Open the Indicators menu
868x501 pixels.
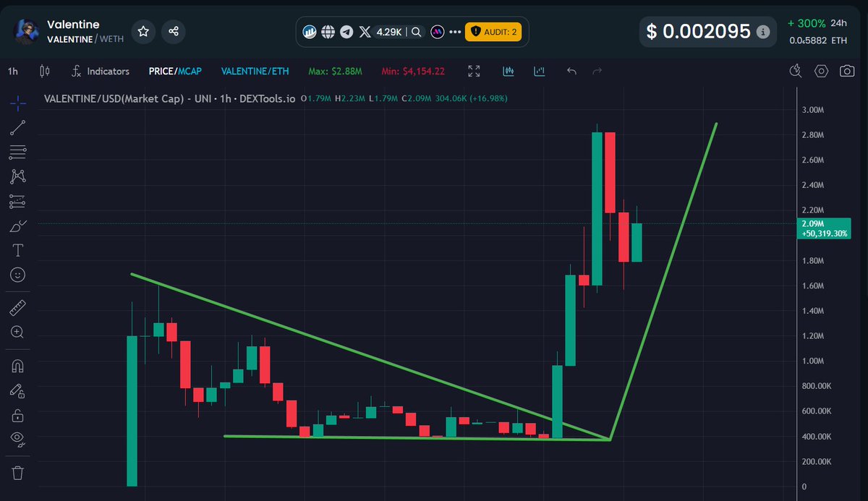click(x=101, y=71)
